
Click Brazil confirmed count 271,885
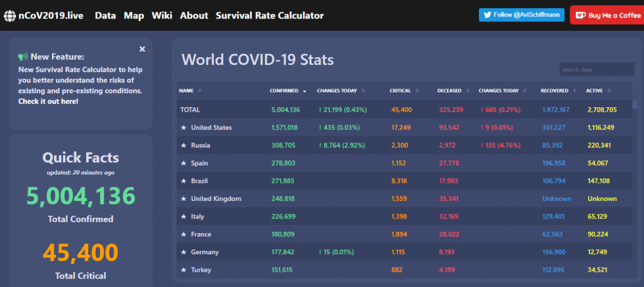(283, 180)
